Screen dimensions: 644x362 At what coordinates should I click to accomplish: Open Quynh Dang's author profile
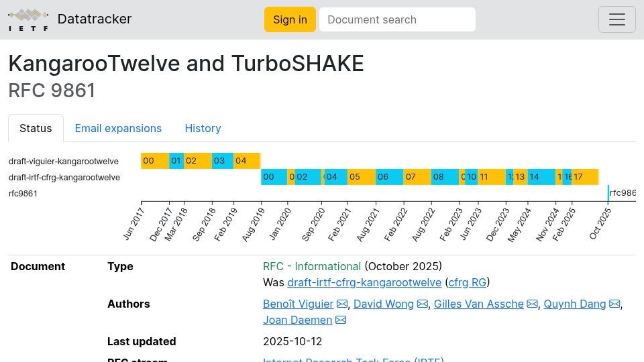[x=575, y=304]
